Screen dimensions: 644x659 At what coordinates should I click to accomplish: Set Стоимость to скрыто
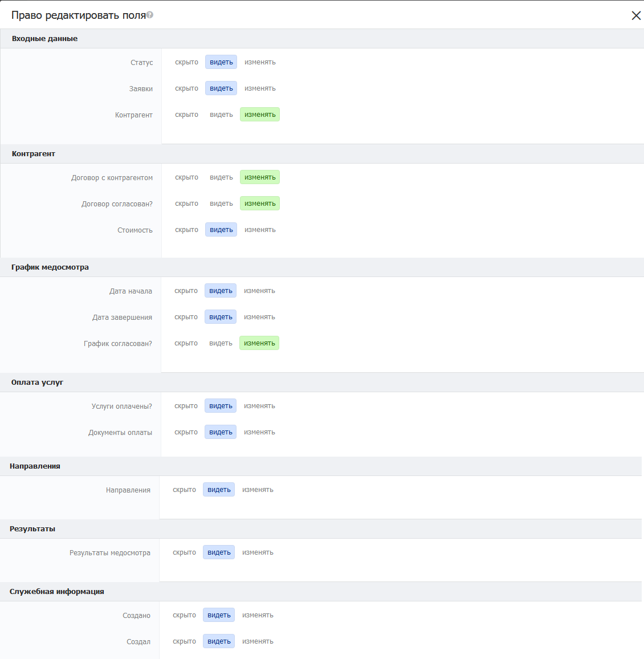186,230
